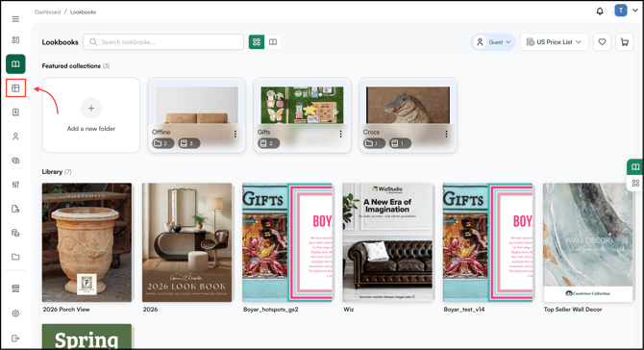The width and height of the screenshot is (644, 350).
Task: Open the Boyar_hotspots_gs2 lookbook
Action: [x=287, y=242]
